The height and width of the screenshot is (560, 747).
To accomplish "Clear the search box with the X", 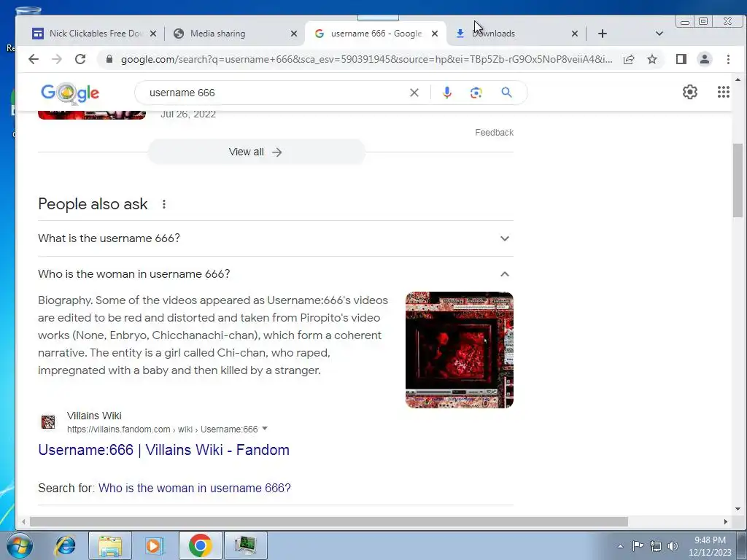I will pos(414,93).
